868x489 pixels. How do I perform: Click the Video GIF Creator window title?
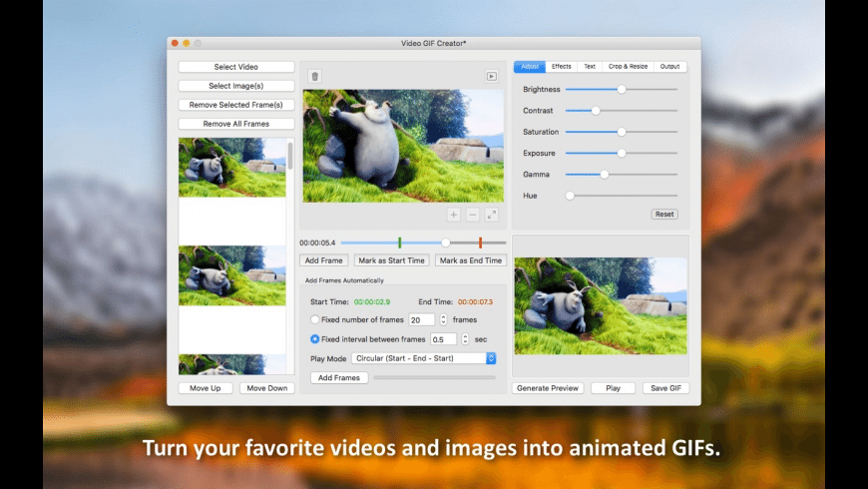[433, 43]
